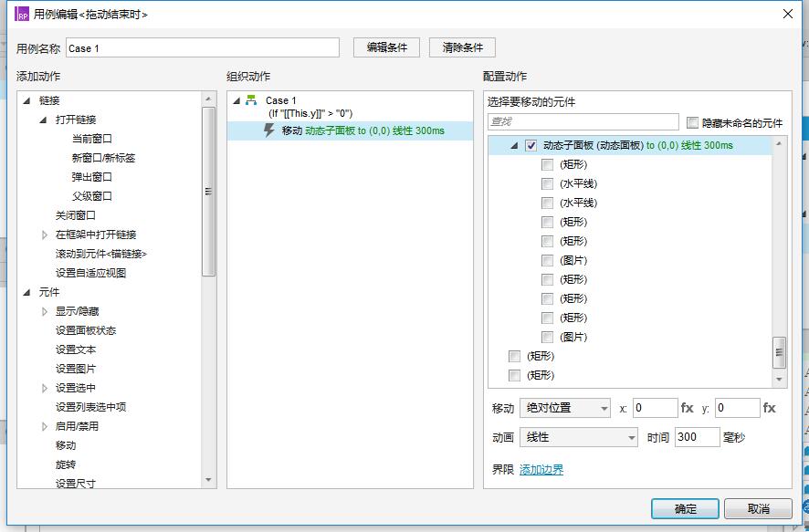
Task: Click 清除条件 button
Action: point(462,48)
